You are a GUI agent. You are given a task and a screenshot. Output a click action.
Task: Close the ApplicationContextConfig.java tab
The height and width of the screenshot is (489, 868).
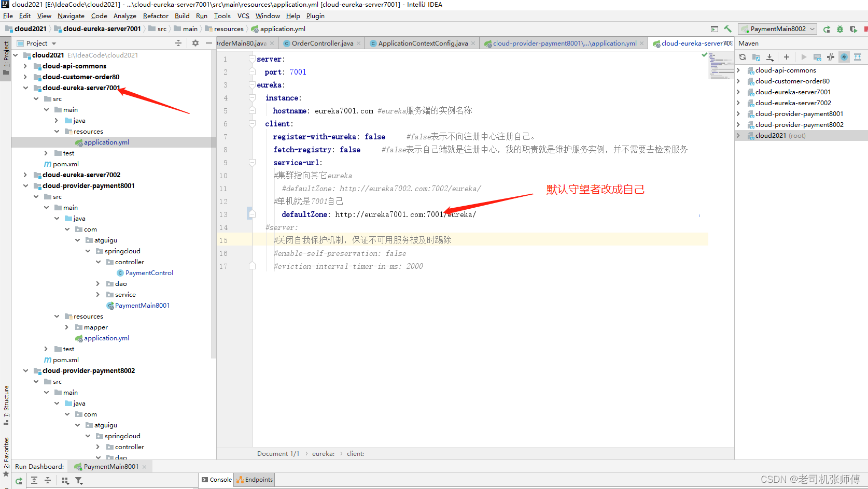click(x=473, y=44)
